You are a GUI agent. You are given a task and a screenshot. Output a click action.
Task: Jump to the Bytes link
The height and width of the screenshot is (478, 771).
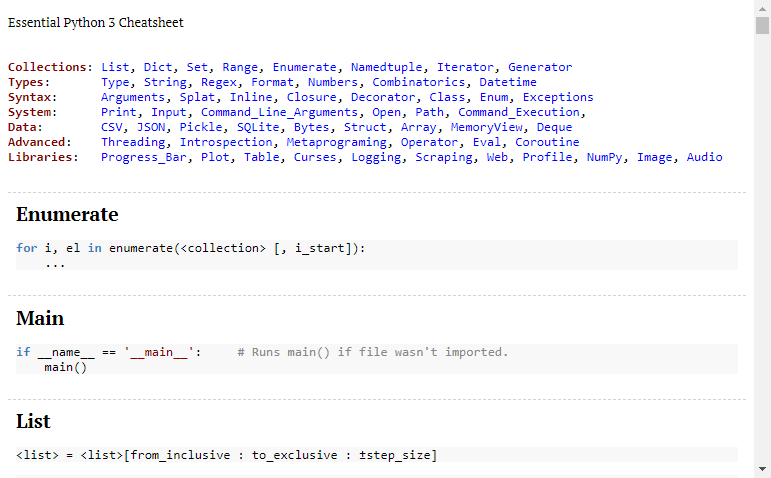coord(311,127)
